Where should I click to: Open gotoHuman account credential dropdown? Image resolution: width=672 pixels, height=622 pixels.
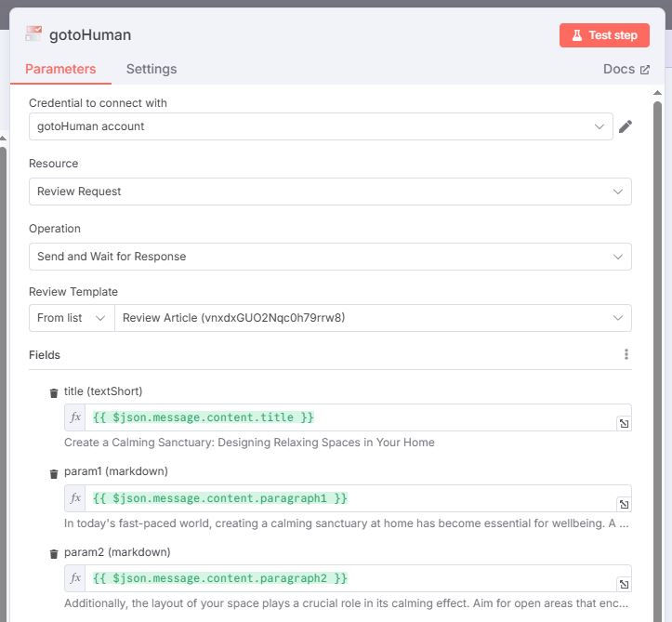(321, 126)
